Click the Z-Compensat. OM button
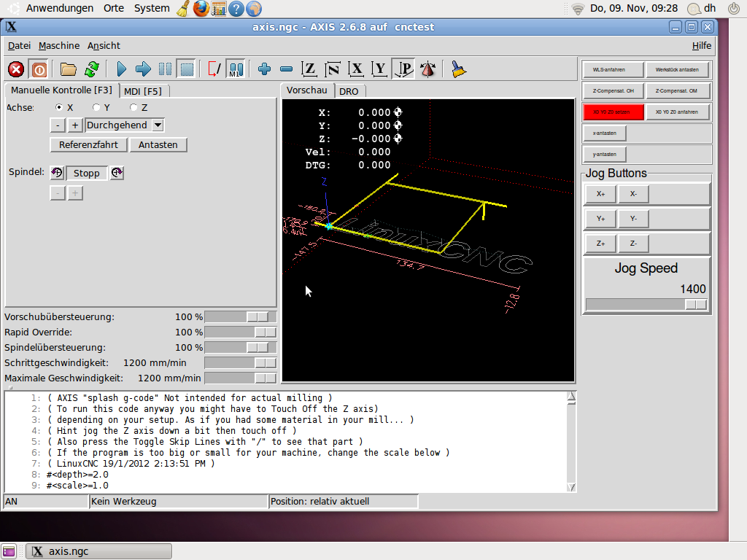 click(676, 90)
